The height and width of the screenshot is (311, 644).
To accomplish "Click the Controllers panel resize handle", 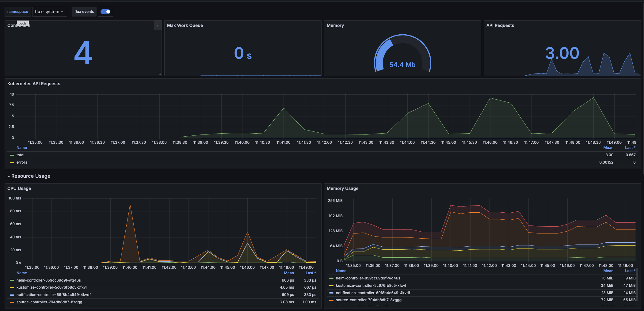I will 160,74.
